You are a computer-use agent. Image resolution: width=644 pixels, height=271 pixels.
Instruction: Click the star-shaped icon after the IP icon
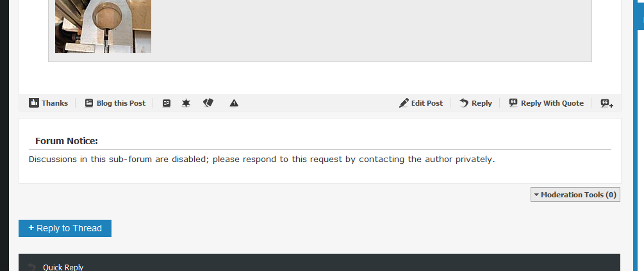pos(186,103)
